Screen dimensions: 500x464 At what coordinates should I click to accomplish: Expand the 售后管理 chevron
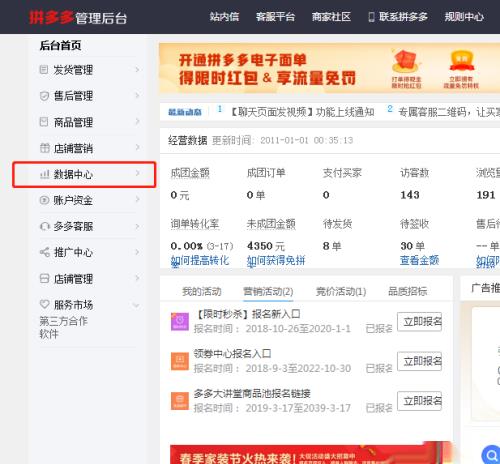click(137, 96)
